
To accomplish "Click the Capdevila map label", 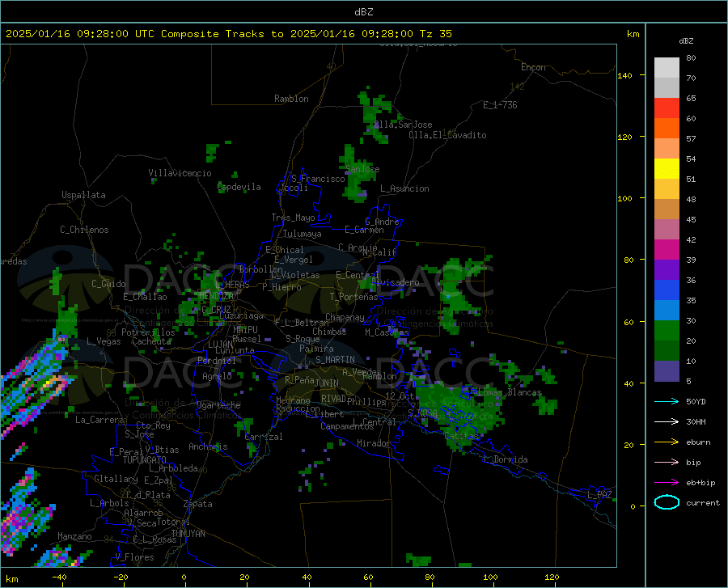I will [x=239, y=187].
